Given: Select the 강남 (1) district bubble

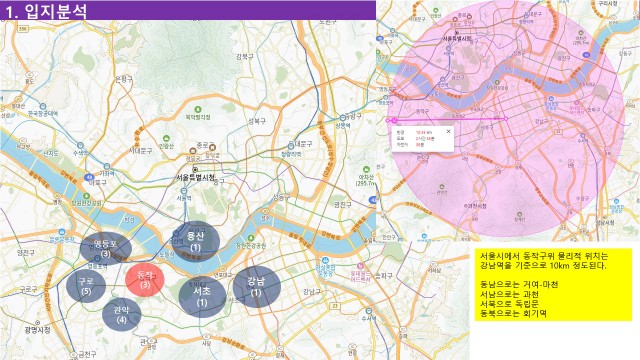Looking at the screenshot, I should pos(256,287).
